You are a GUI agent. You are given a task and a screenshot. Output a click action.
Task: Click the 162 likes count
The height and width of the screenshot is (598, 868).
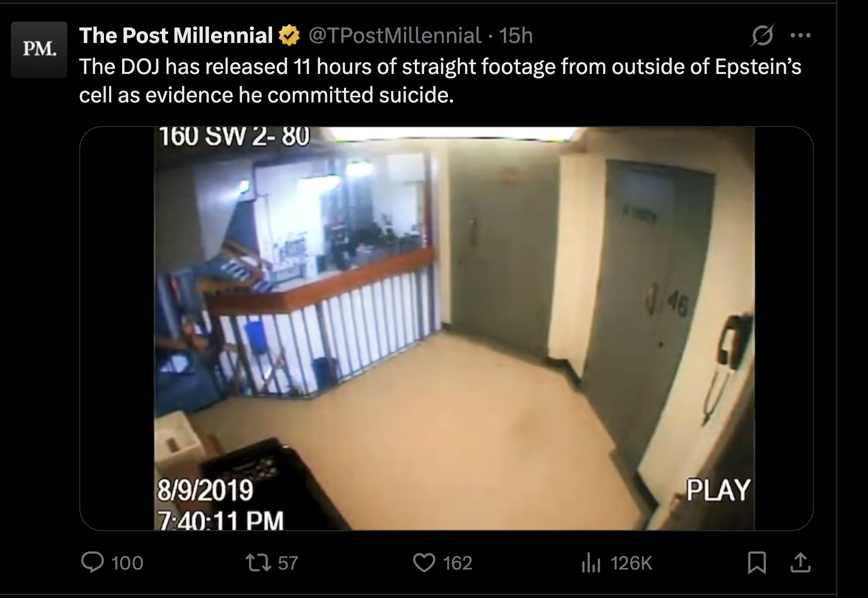[x=458, y=563]
